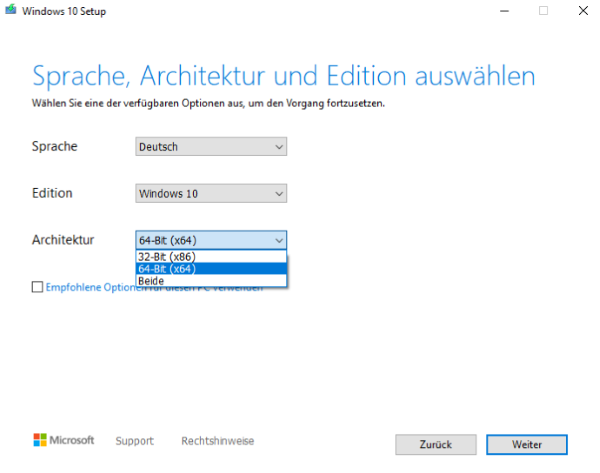Pick Beide from the architecture list

(151, 281)
